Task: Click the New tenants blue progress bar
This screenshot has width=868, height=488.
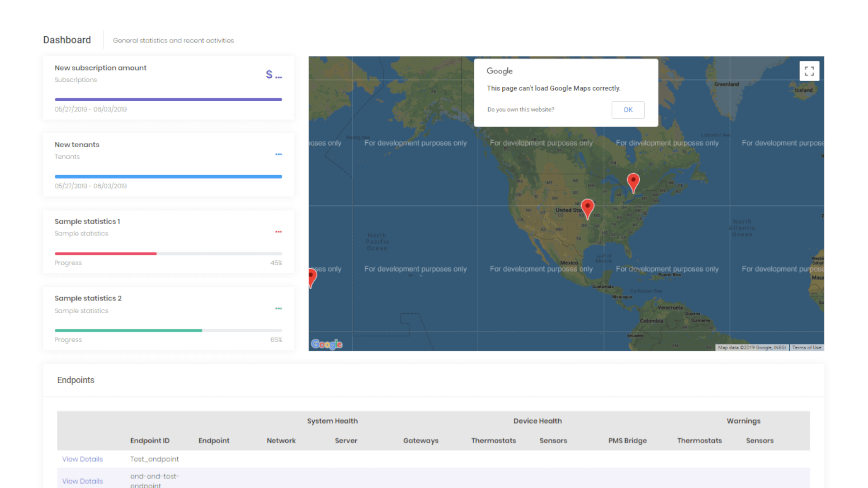Action: tap(168, 177)
